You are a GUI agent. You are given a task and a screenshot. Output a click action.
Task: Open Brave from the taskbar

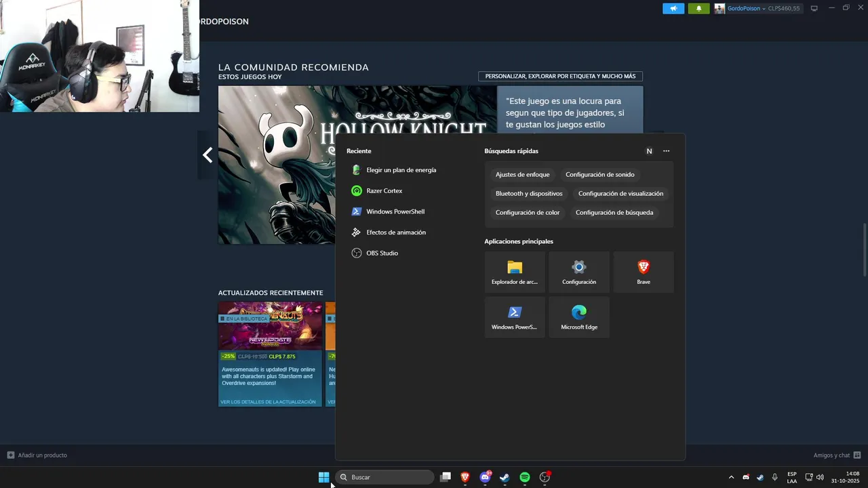point(465,477)
